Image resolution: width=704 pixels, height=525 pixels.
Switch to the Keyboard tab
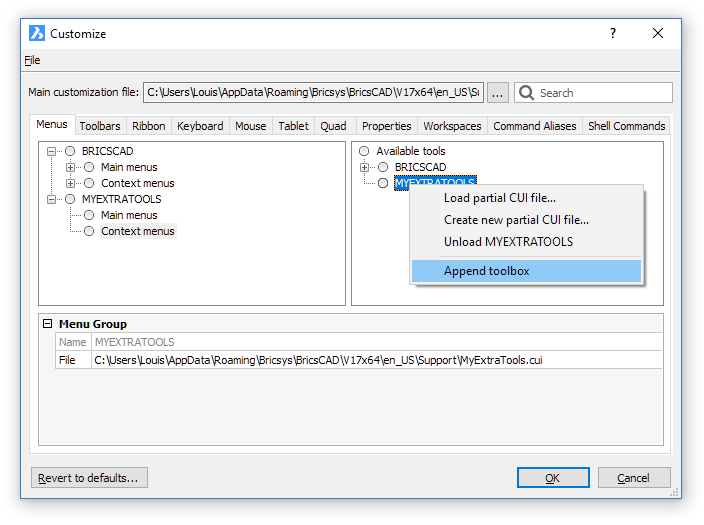(200, 126)
